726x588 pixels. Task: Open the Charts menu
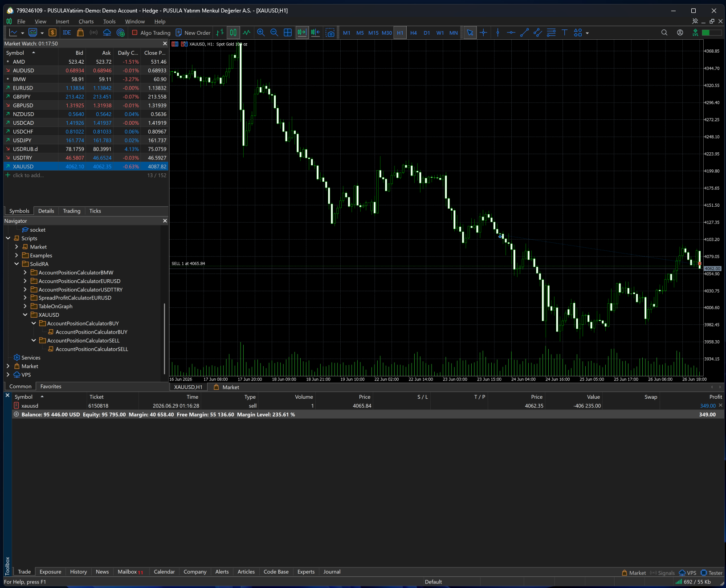[x=86, y=21]
